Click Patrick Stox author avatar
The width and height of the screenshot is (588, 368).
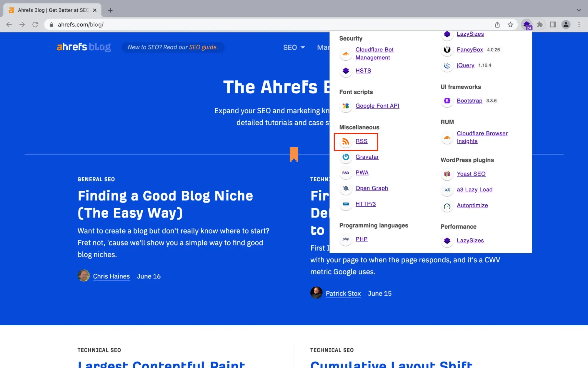tap(316, 293)
